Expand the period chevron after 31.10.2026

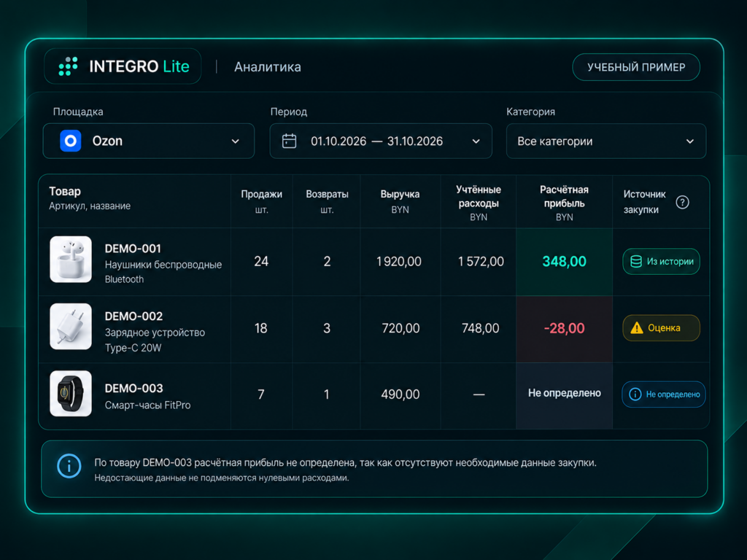click(x=476, y=141)
